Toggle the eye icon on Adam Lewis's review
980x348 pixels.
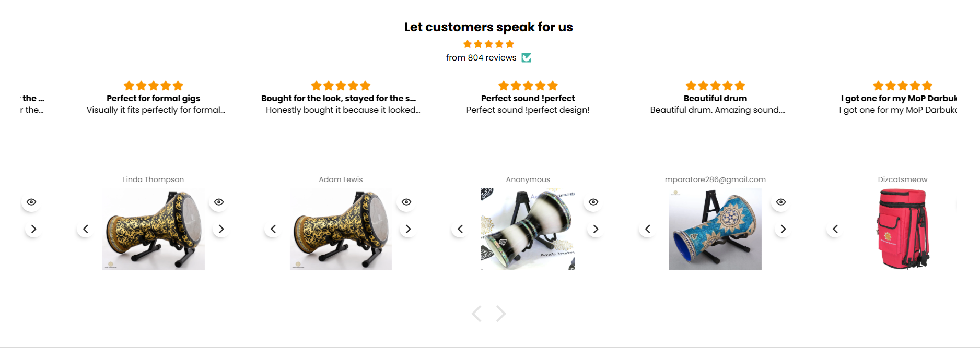point(406,202)
